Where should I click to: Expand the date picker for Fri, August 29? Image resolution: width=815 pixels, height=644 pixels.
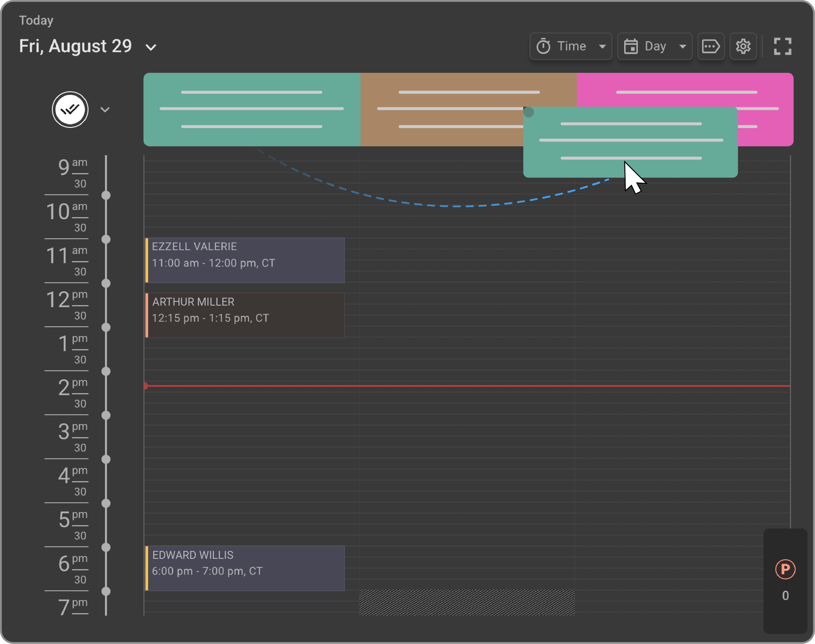pos(151,47)
